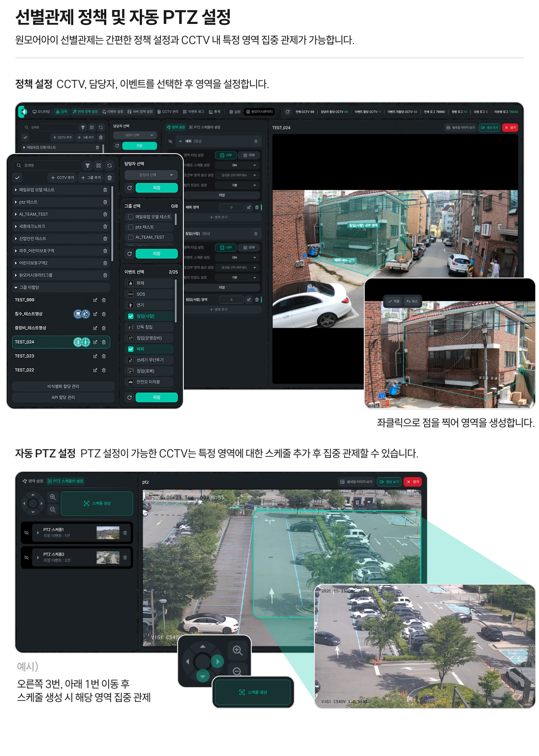Zoom out the PTZ camera

[x=53, y=510]
